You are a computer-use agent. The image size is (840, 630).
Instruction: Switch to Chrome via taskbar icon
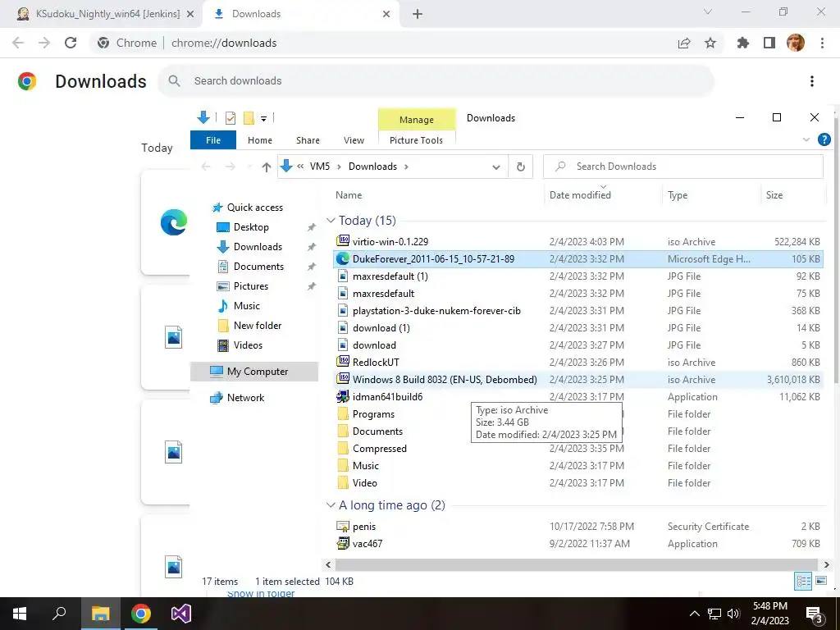tap(141, 614)
